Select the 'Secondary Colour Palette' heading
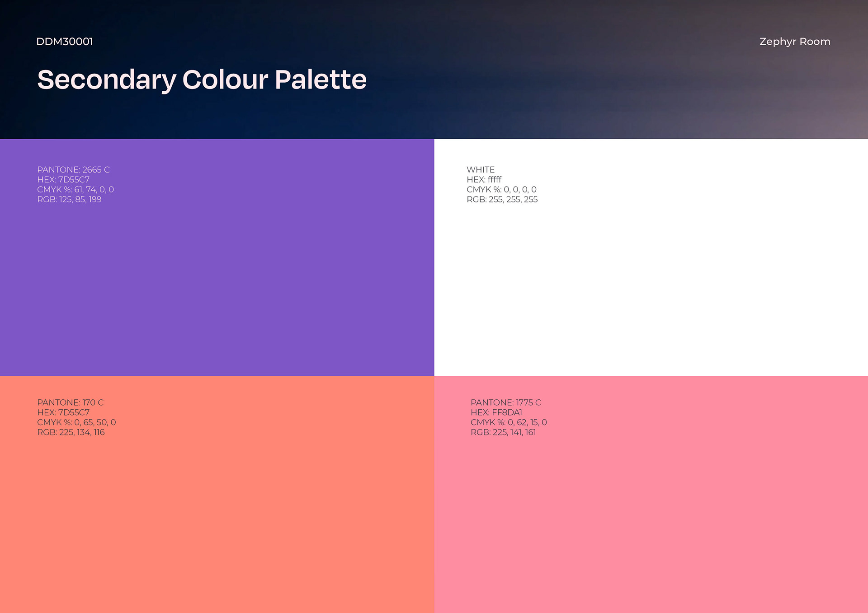 coord(202,80)
